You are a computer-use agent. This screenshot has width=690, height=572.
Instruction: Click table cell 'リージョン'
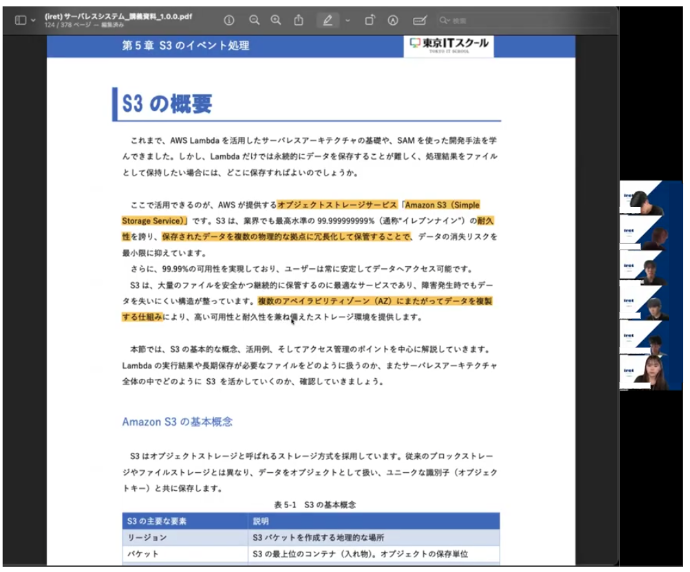pos(147,537)
